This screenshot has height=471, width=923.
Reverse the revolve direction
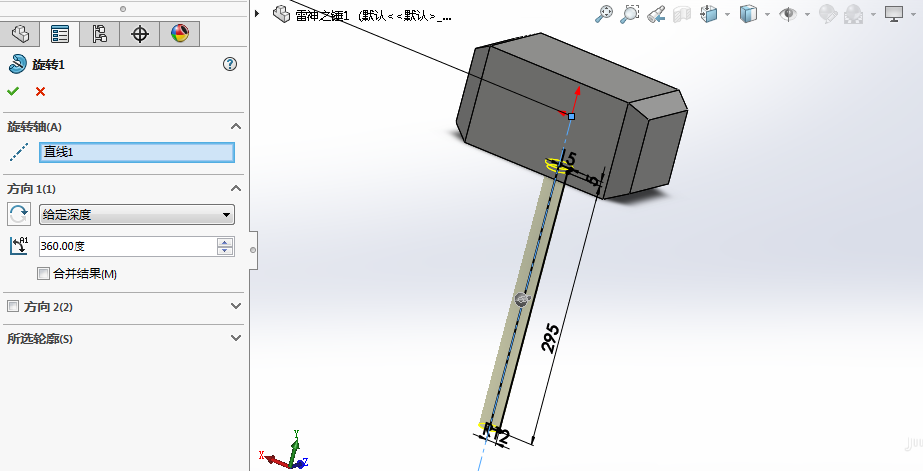point(19,214)
